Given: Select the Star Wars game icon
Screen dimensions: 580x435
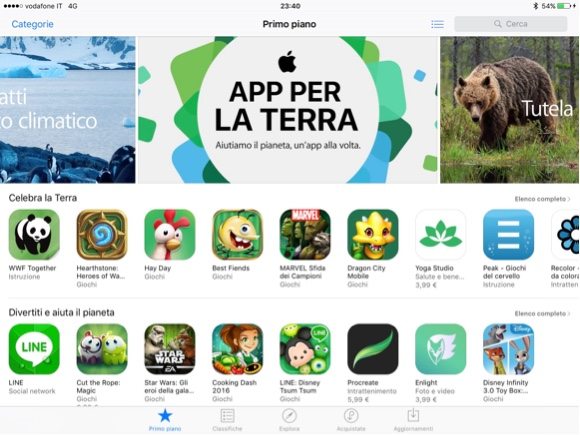Looking at the screenshot, I should click(169, 349).
